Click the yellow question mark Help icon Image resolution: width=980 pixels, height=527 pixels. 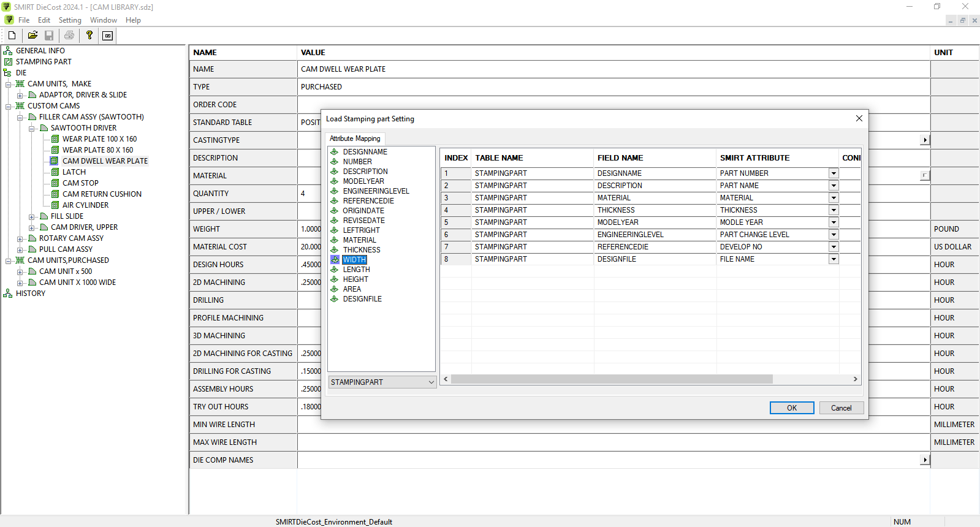(89, 36)
